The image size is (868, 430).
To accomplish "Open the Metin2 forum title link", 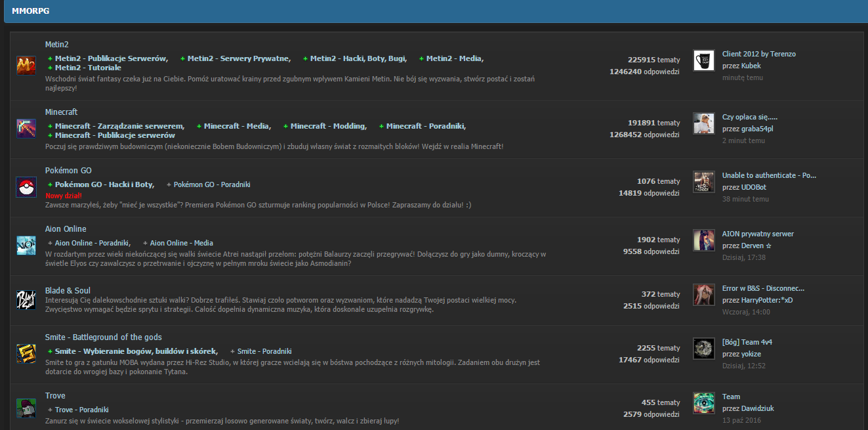I will [x=57, y=45].
